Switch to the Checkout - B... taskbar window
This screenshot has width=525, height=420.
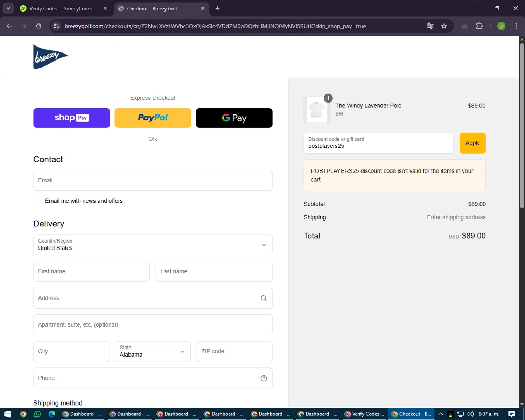[411, 414]
